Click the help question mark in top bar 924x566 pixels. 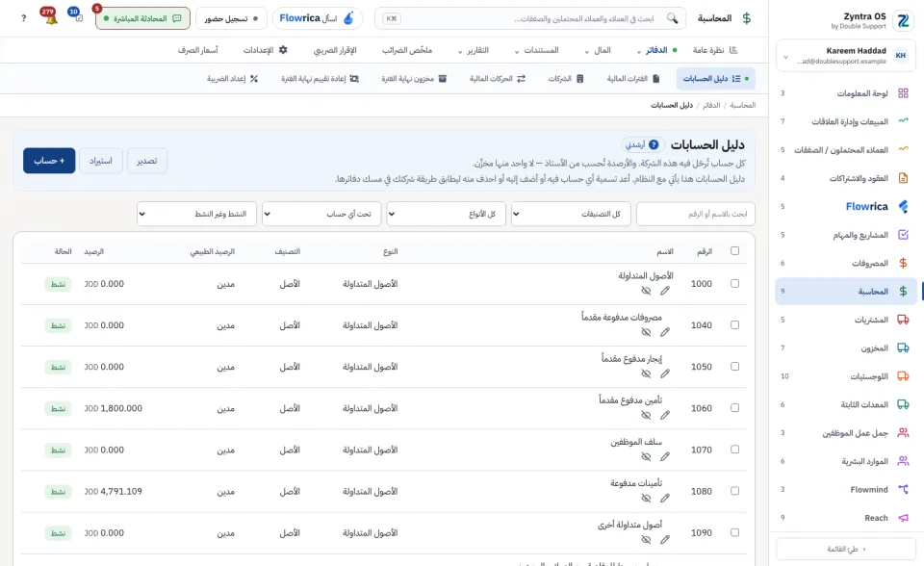(23, 18)
